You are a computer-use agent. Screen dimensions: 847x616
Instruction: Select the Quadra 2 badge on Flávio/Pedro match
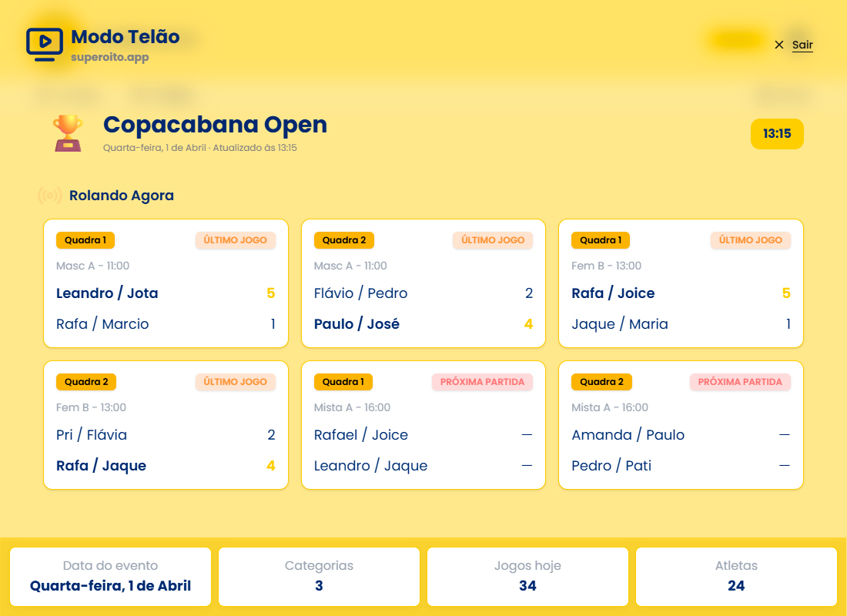[x=343, y=240]
